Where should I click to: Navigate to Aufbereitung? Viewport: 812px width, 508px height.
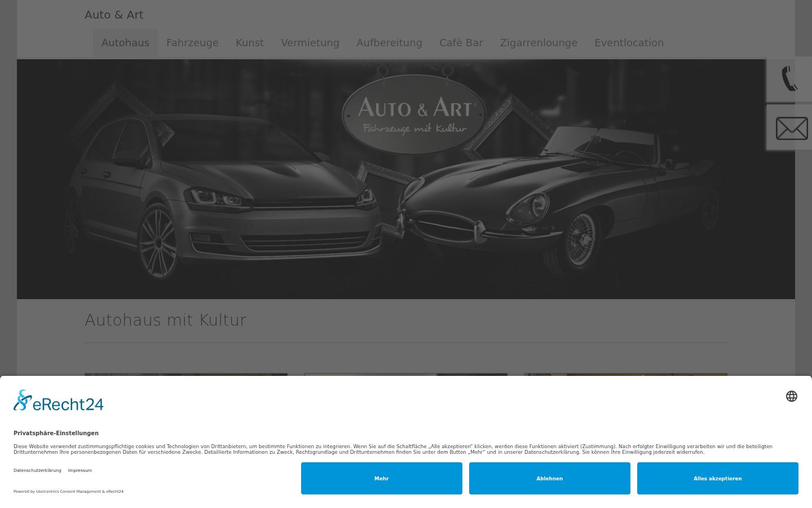coord(389,43)
